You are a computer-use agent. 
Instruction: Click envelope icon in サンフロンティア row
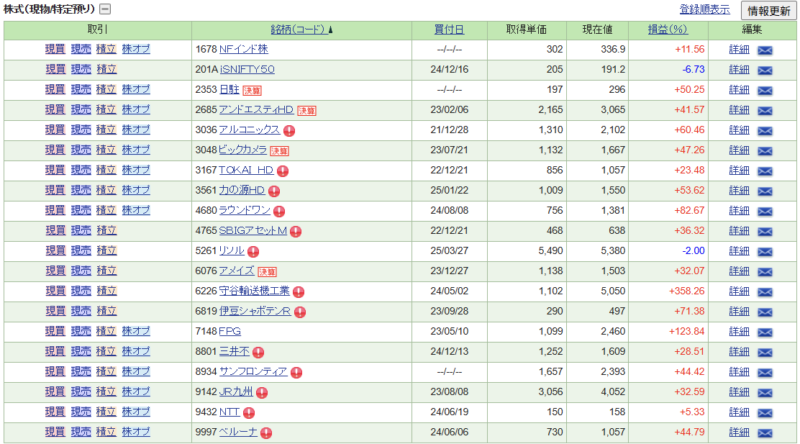765,373
